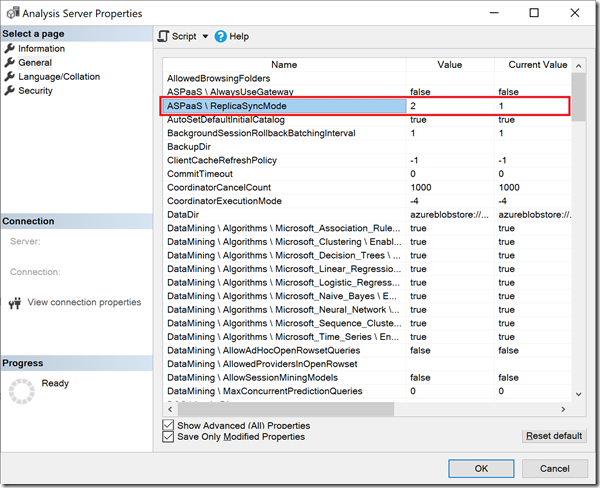
Task: Select ClientCacheRefreshPolicy property
Action: (x=367, y=160)
